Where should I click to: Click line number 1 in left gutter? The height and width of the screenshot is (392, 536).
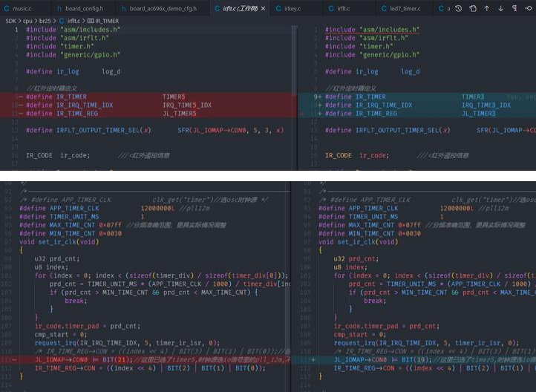pos(16,30)
